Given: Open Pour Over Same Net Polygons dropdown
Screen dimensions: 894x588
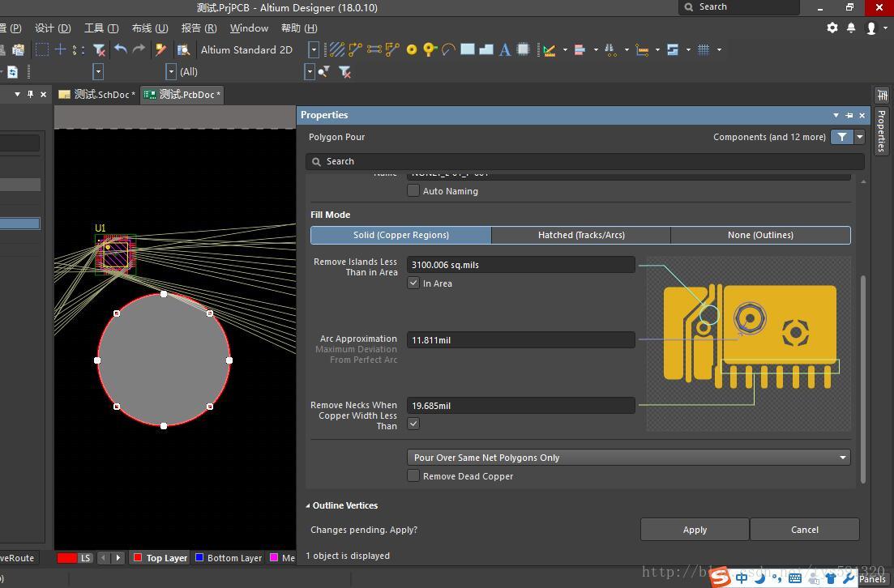Looking at the screenshot, I should (x=629, y=458).
